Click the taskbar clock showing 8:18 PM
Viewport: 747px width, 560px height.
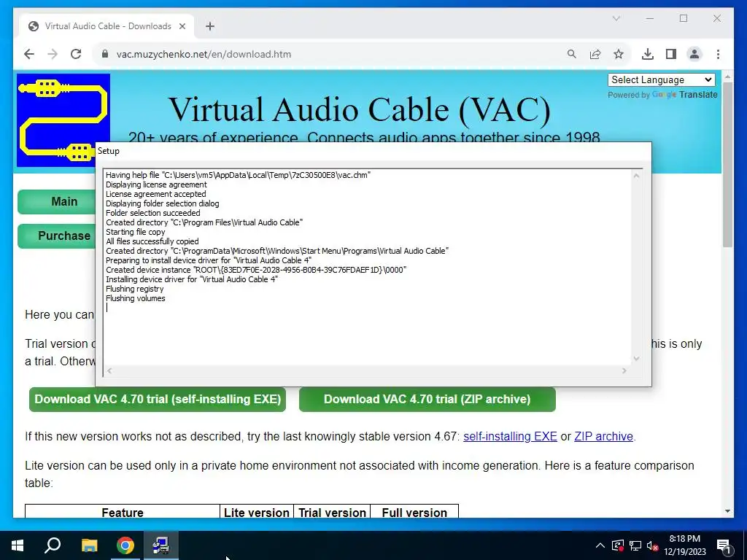click(x=685, y=545)
